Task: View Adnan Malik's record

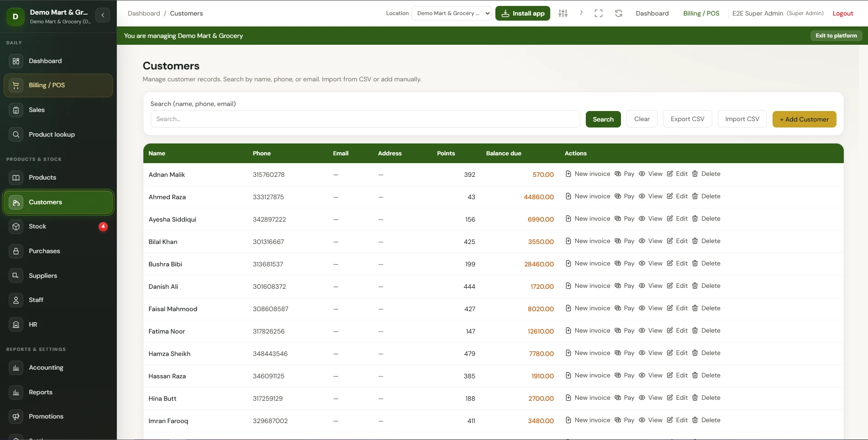Action: pyautogui.click(x=650, y=174)
